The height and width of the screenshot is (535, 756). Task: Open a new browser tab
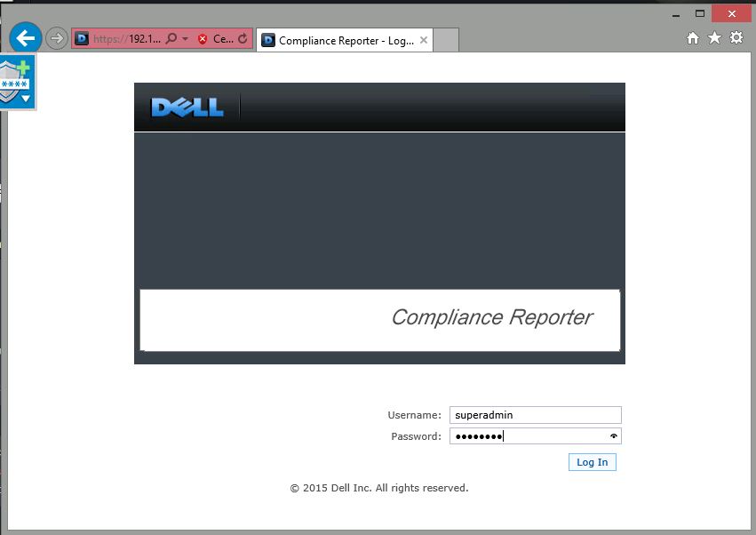pos(444,39)
